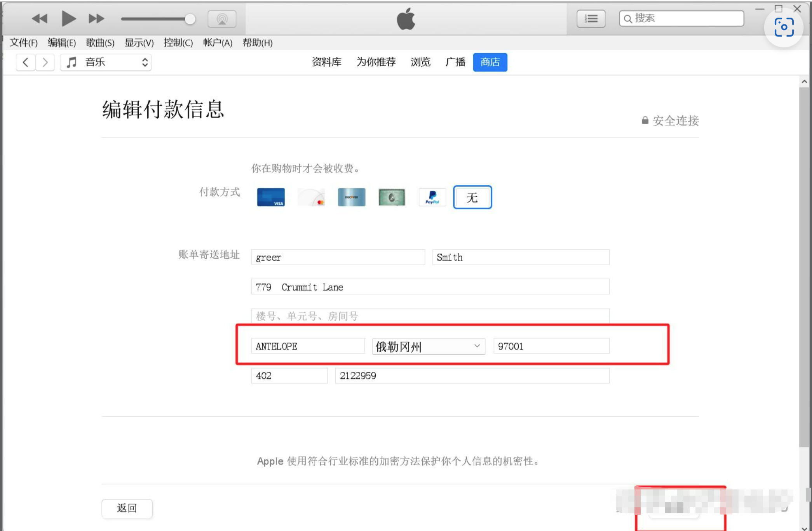Choose American Express payment method
This screenshot has width=812, height=531.
pos(392,197)
